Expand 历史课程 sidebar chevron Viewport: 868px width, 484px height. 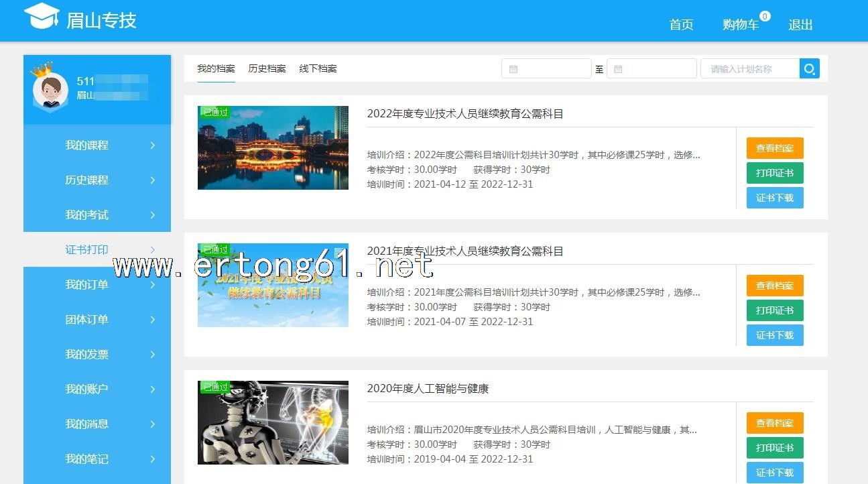[153, 180]
